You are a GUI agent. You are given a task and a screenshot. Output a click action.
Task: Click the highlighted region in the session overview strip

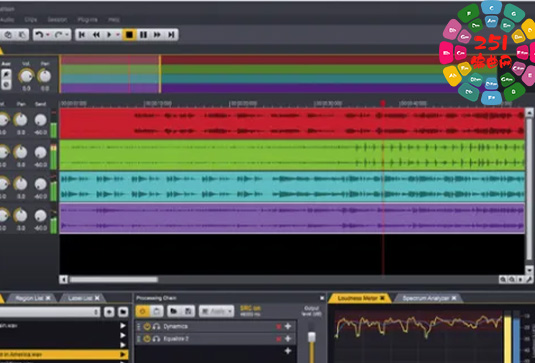pyautogui.click(x=110, y=74)
